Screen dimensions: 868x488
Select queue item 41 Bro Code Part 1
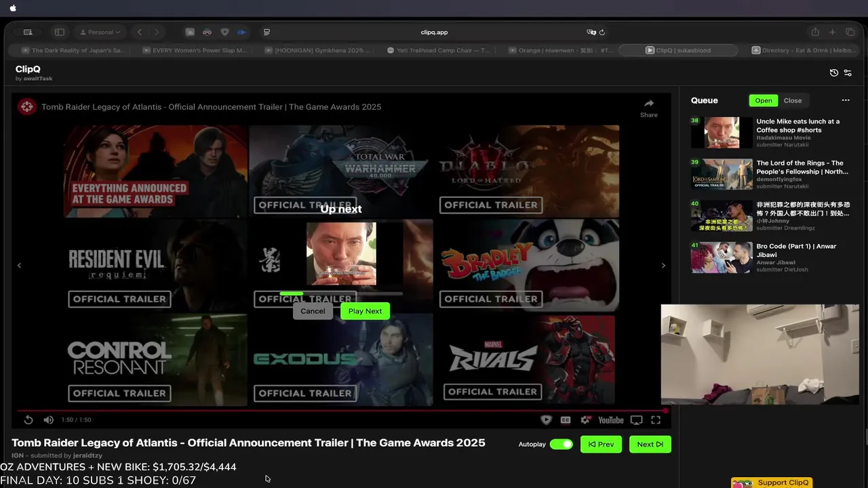click(x=771, y=258)
